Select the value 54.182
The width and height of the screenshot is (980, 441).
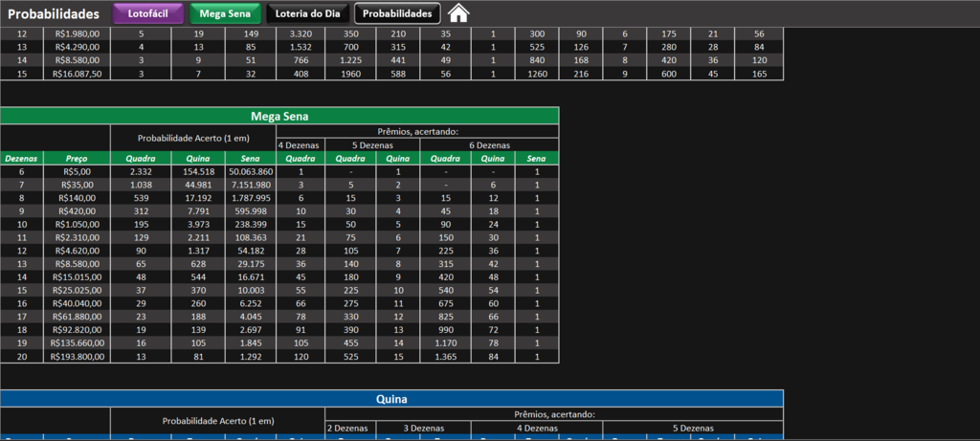[x=251, y=251]
